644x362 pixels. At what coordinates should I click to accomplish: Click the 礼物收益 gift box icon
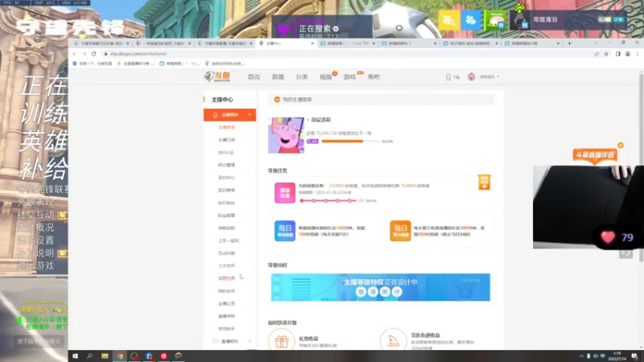coord(282,341)
